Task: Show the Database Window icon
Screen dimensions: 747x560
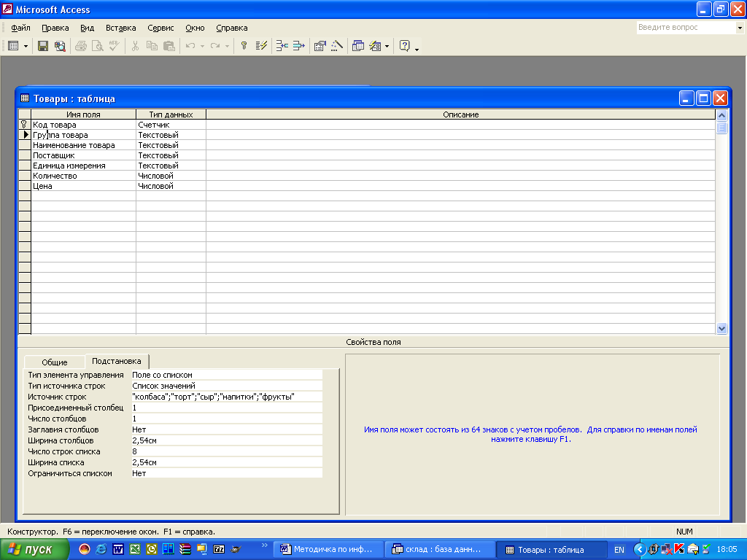Action: 357,46
